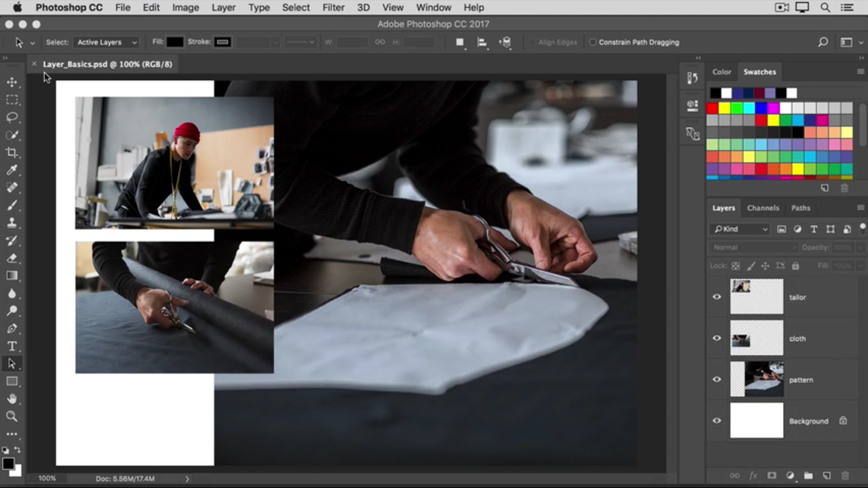
Task: Select the Move tool
Action: [12, 82]
